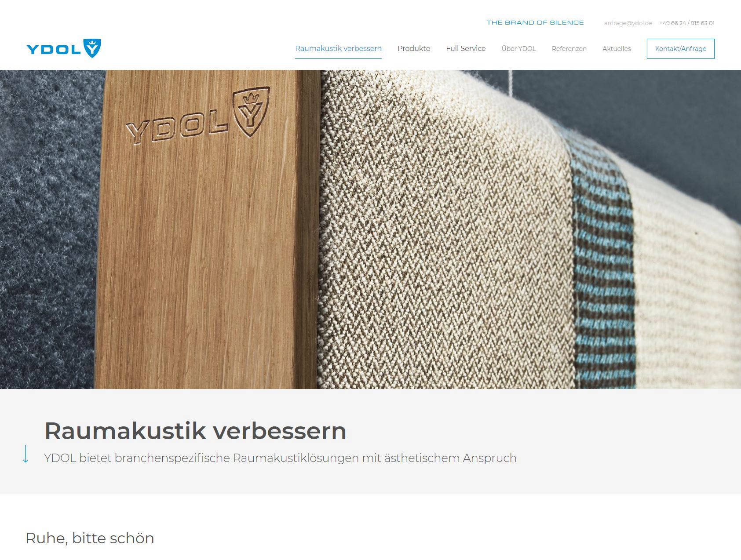Go to the Full Service page

pos(466,48)
